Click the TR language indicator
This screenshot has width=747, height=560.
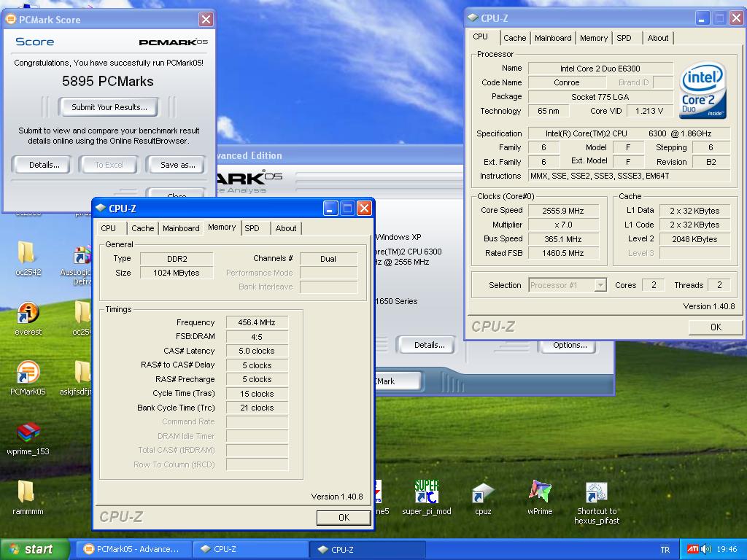(x=665, y=550)
